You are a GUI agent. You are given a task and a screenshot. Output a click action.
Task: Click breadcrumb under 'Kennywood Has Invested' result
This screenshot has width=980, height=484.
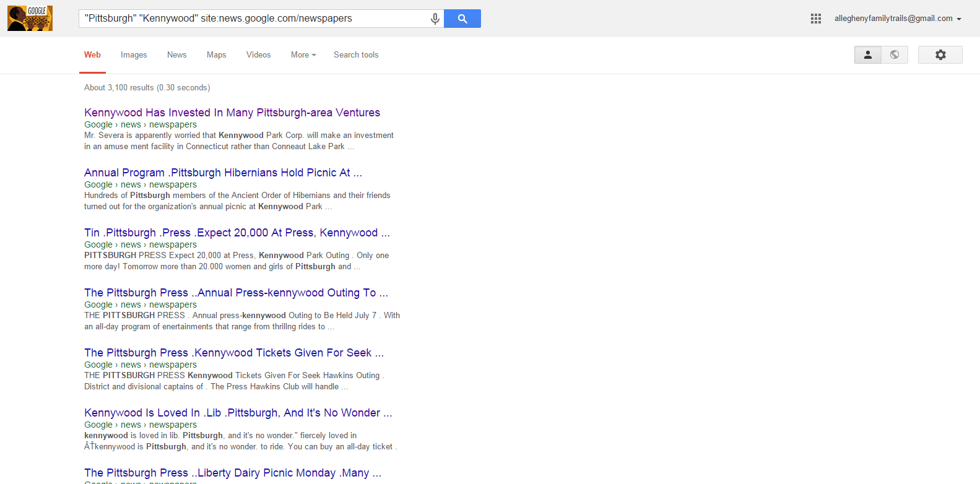(x=141, y=124)
